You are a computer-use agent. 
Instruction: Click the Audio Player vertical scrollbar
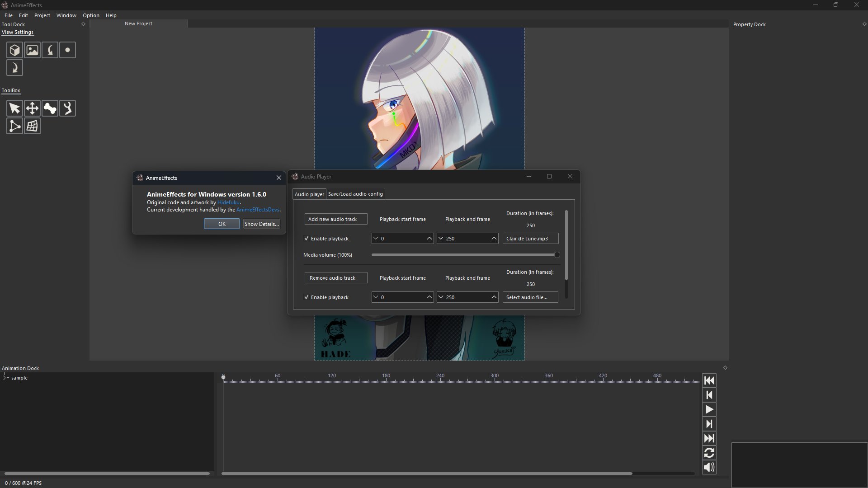click(x=566, y=245)
